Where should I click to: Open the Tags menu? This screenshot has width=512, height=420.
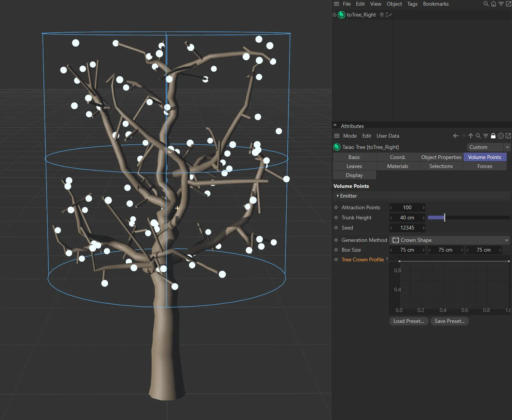click(x=412, y=4)
